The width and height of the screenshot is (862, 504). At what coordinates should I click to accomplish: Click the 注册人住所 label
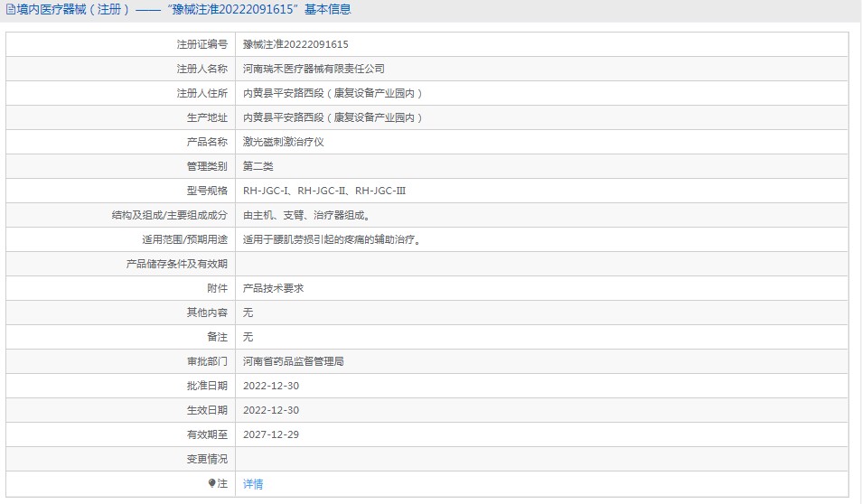(x=201, y=93)
